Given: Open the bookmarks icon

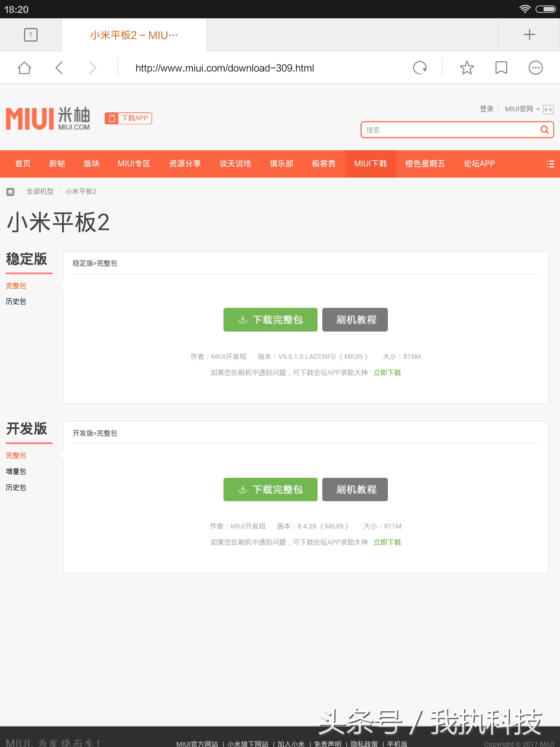Looking at the screenshot, I should [501, 68].
